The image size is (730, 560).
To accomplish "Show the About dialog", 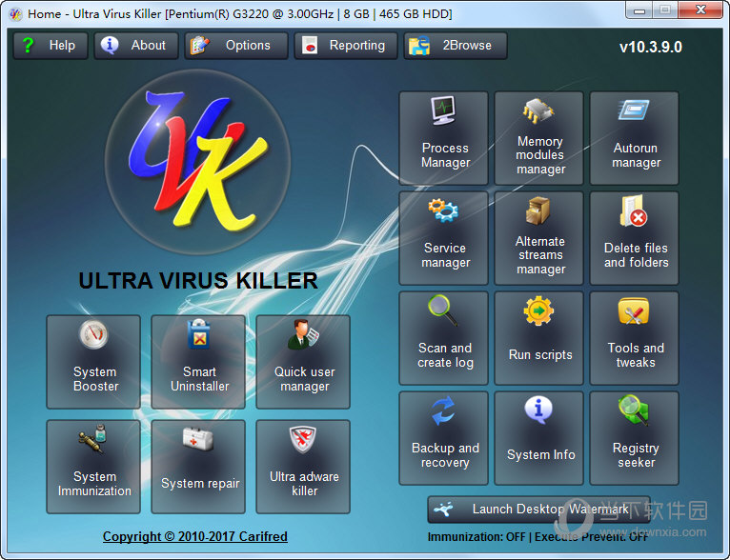I will coord(136,46).
